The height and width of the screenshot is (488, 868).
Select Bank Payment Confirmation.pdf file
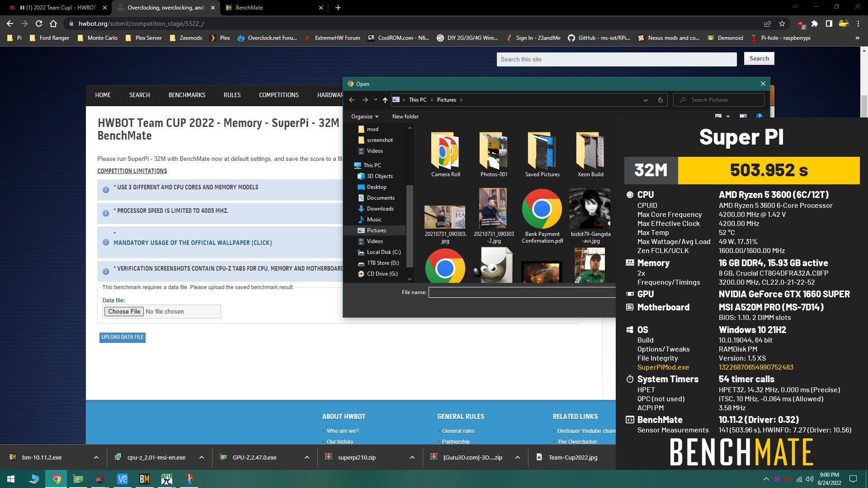(542, 216)
